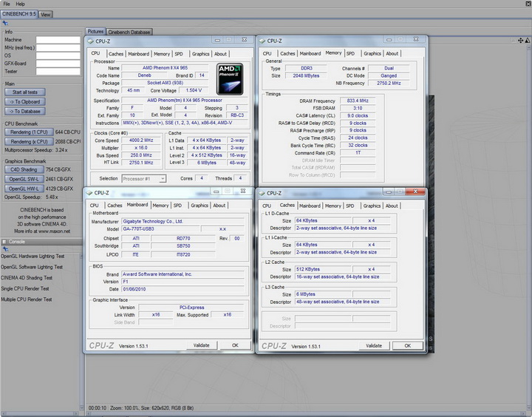Screen dimensions: 532x417
Task: Click the left panel's vertical scrollbar down arrow
Action: point(81,407)
